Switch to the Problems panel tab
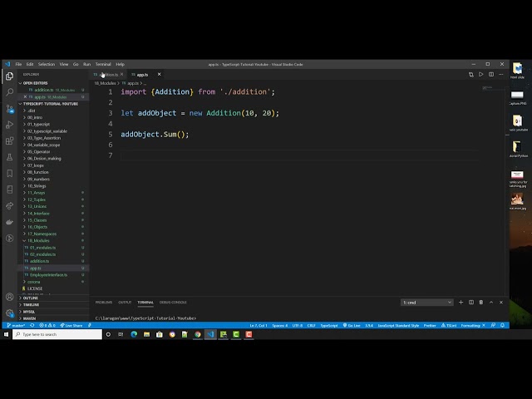Image resolution: width=532 pixels, height=399 pixels. point(103,303)
